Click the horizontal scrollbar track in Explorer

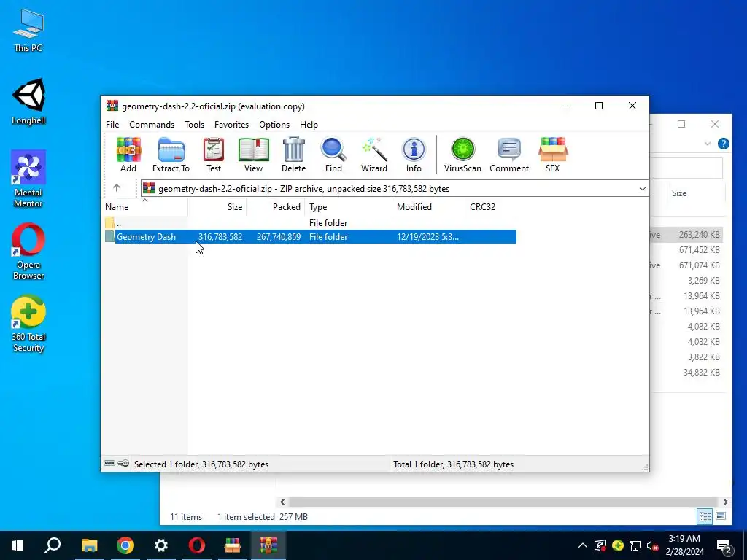(503, 502)
